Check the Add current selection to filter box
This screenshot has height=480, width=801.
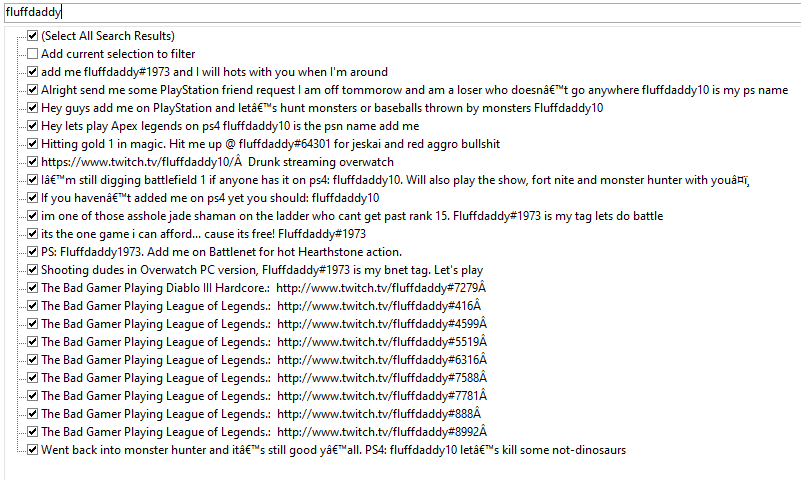click(x=33, y=54)
